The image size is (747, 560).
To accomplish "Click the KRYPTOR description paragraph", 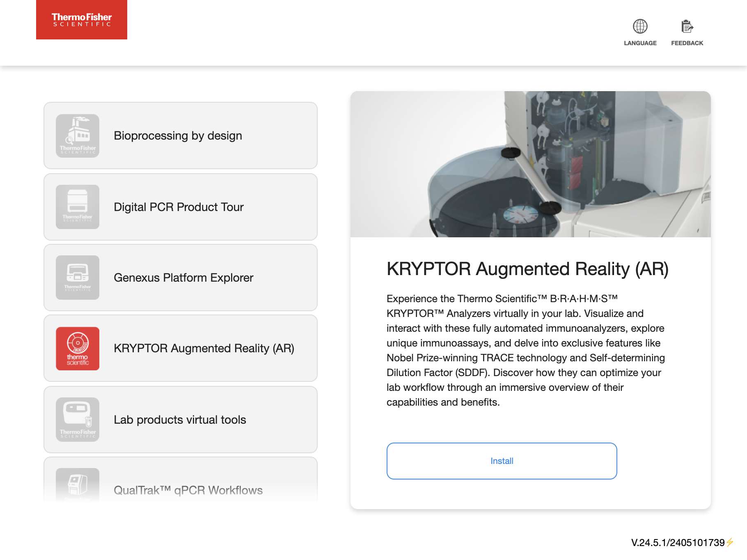I will pos(525,350).
